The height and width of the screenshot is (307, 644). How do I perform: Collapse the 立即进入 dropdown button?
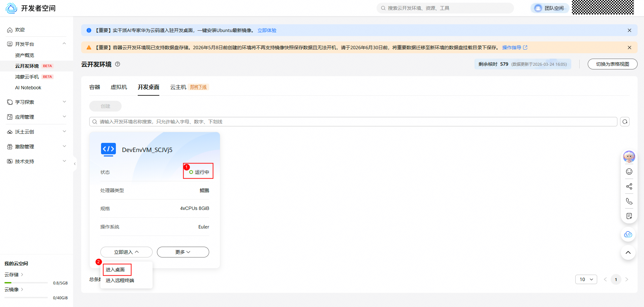(x=126, y=252)
